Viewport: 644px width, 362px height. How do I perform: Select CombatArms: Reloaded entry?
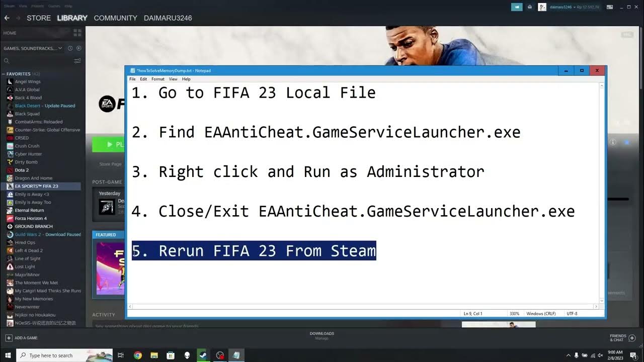point(39,122)
